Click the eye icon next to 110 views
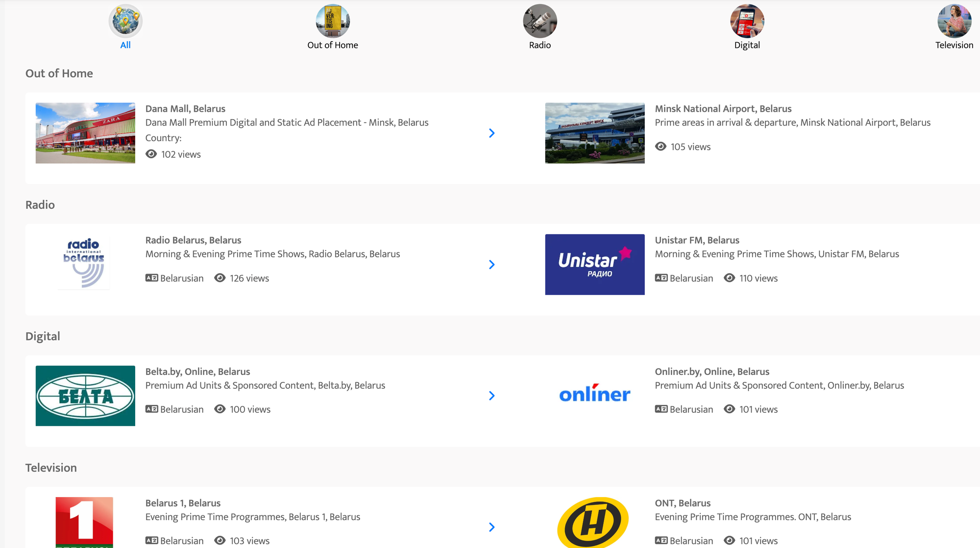Viewport: 980px width, 548px height. 730,278
